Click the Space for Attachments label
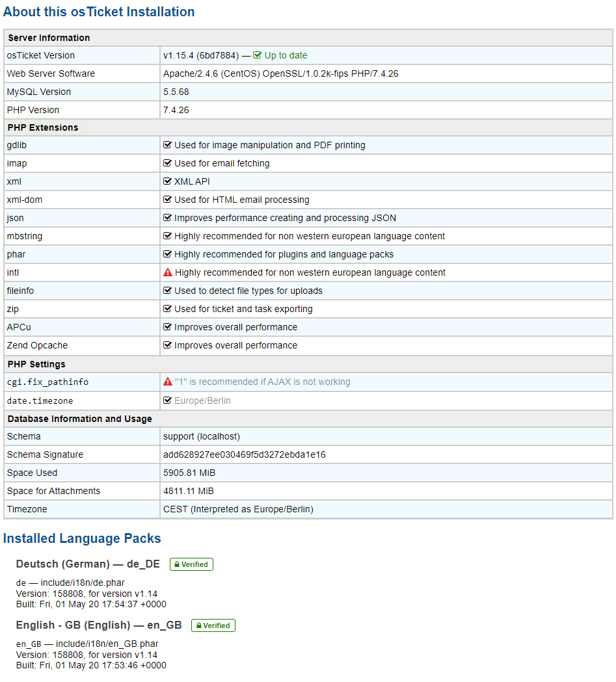 pyautogui.click(x=53, y=491)
